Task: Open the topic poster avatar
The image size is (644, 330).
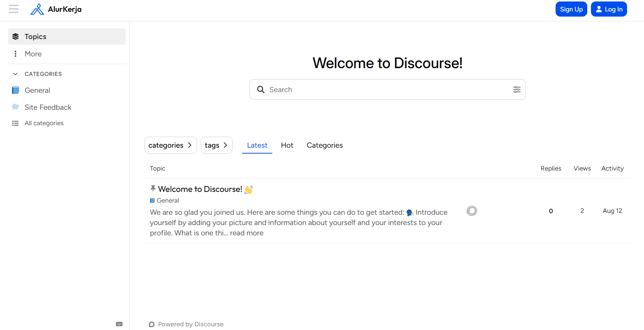Action: 472,211
